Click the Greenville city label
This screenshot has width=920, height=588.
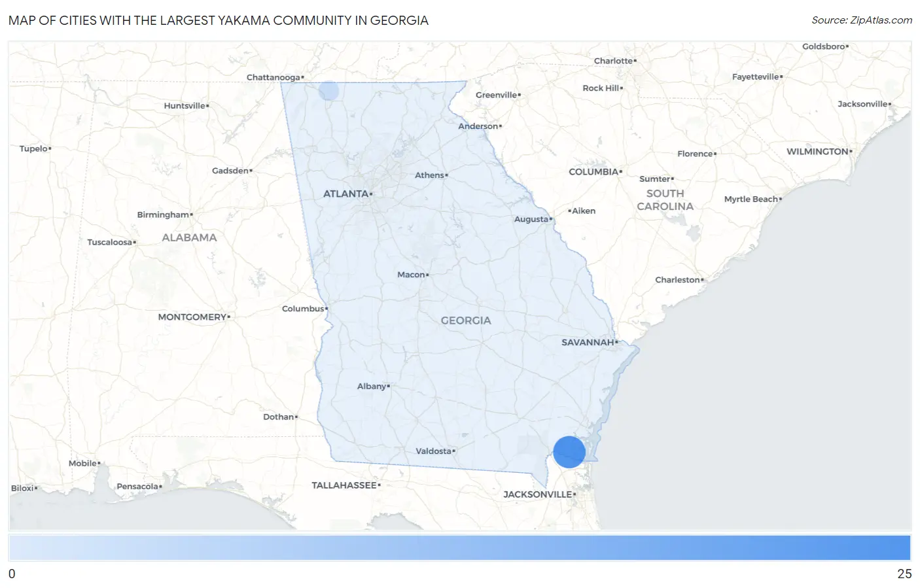pyautogui.click(x=497, y=95)
